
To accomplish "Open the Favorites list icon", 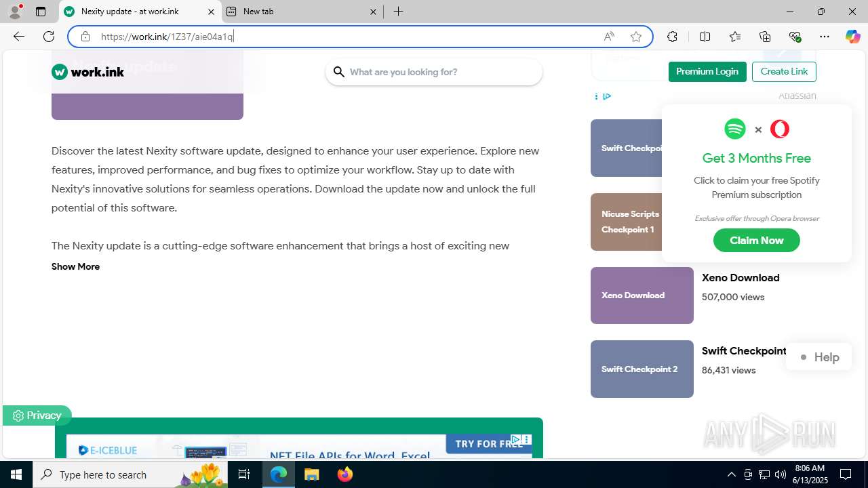I will (735, 37).
